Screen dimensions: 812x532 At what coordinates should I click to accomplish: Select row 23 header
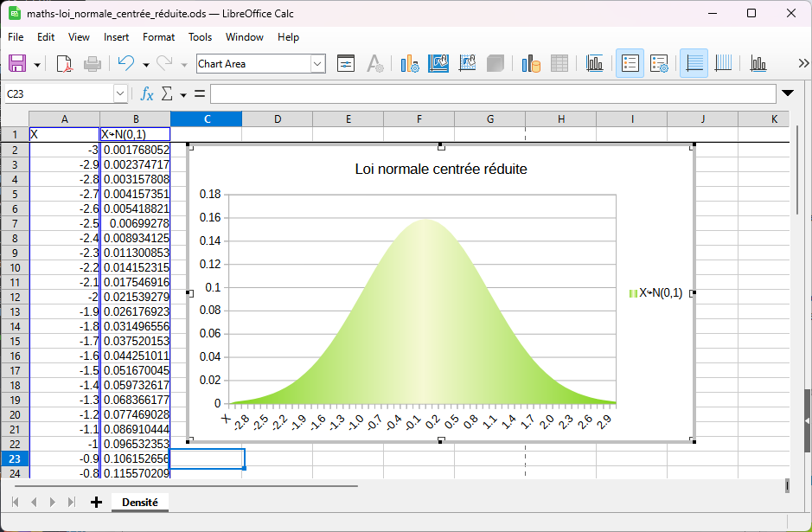point(15,459)
